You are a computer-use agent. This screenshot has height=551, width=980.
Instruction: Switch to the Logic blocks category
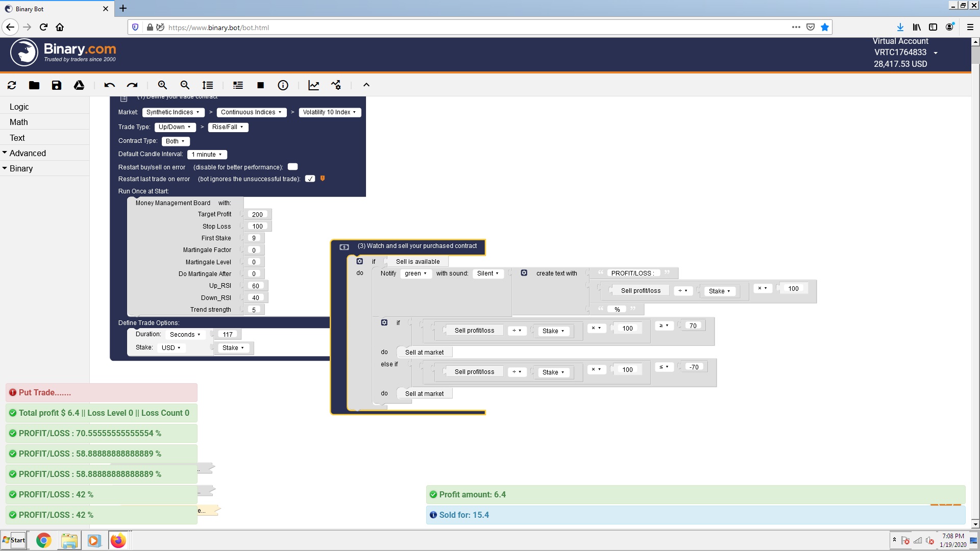point(19,107)
